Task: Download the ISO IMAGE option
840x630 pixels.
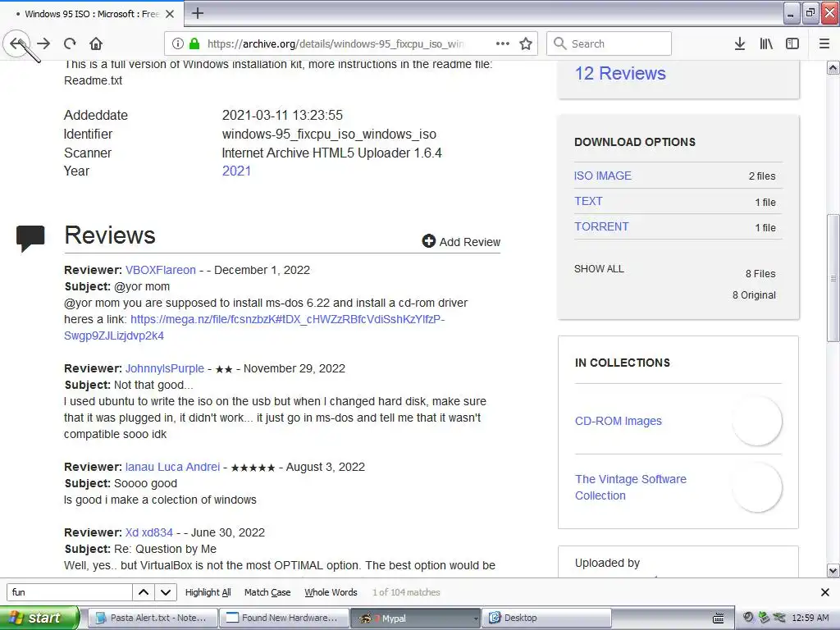Action: pos(603,176)
